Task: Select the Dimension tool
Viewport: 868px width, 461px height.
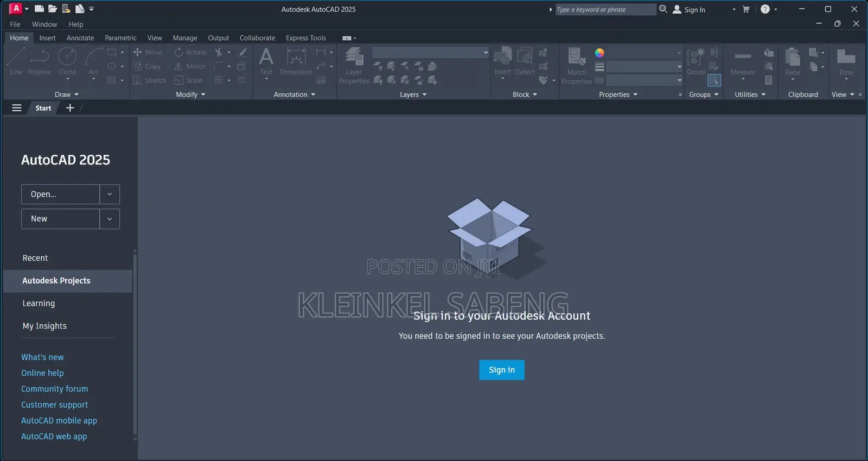Action: [x=296, y=61]
